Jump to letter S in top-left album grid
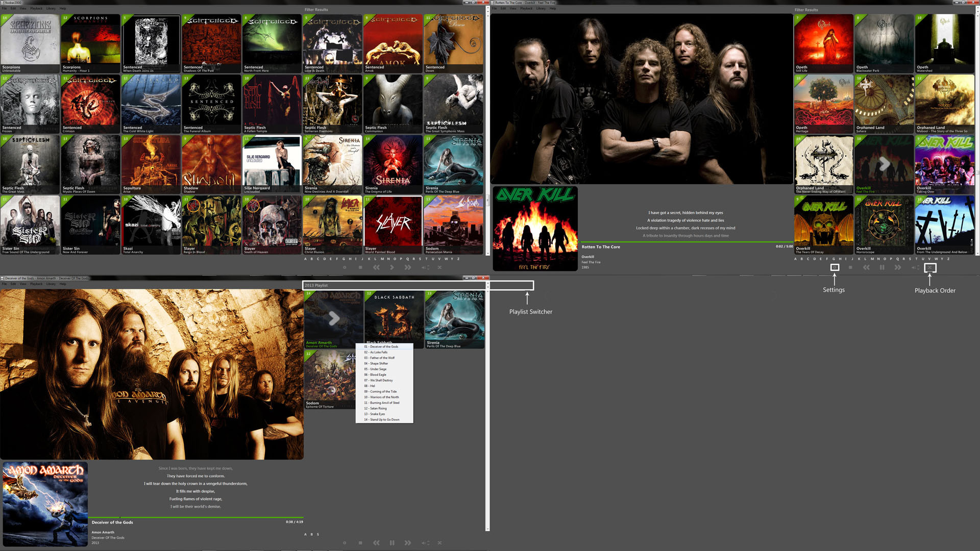The width and height of the screenshot is (980, 551). [420, 259]
